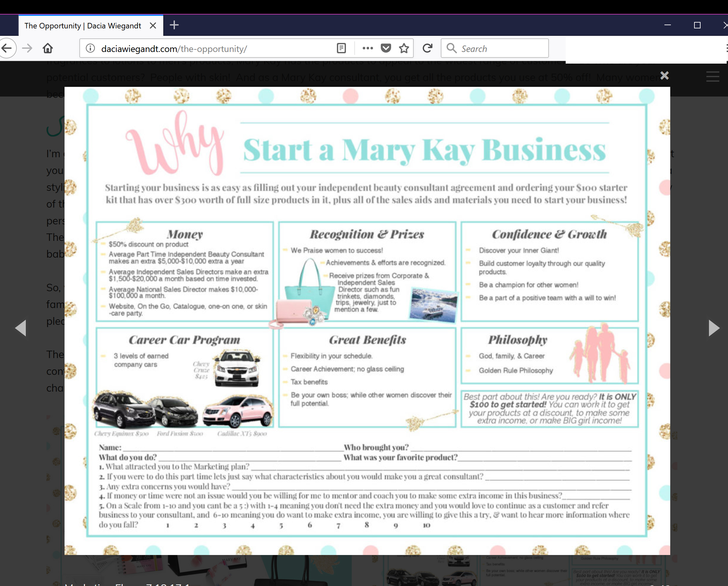Show site information for daciawiegandt.com

[90, 48]
